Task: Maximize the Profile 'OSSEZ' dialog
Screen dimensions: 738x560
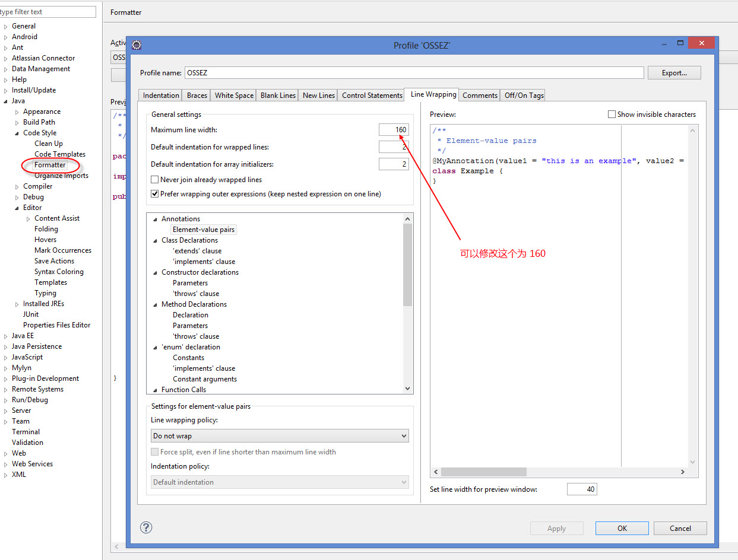Action: pyautogui.click(x=680, y=43)
